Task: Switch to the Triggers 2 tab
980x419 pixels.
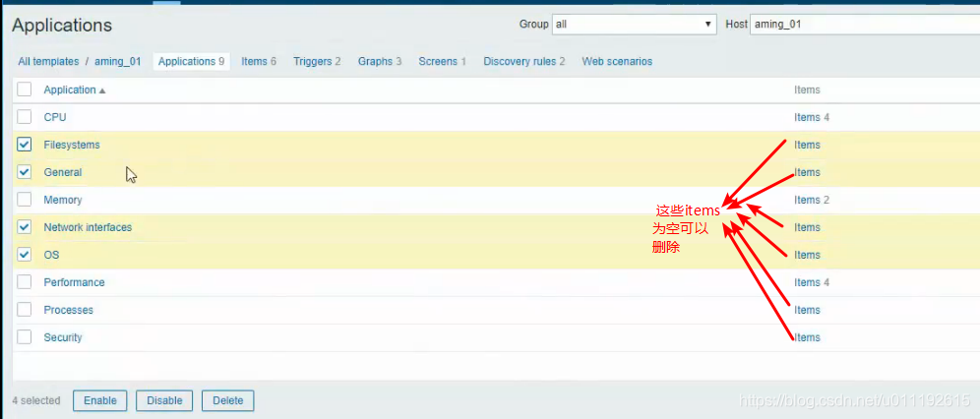Action: [317, 61]
